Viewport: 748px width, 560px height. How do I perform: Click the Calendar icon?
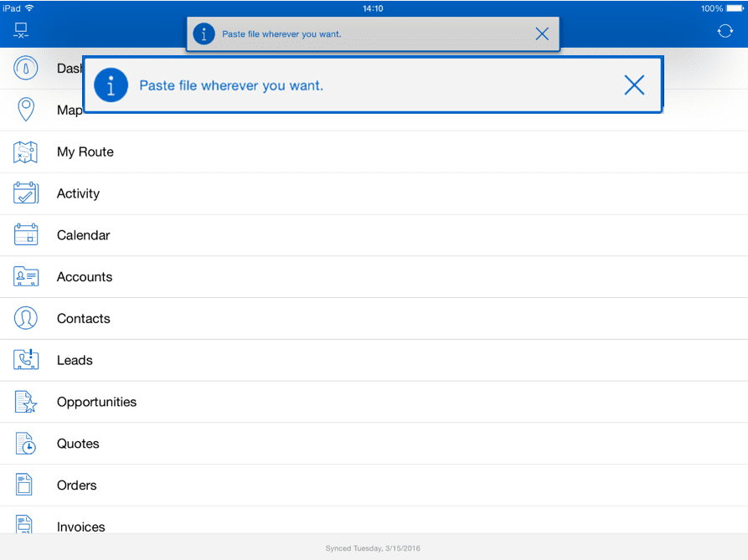[26, 234]
